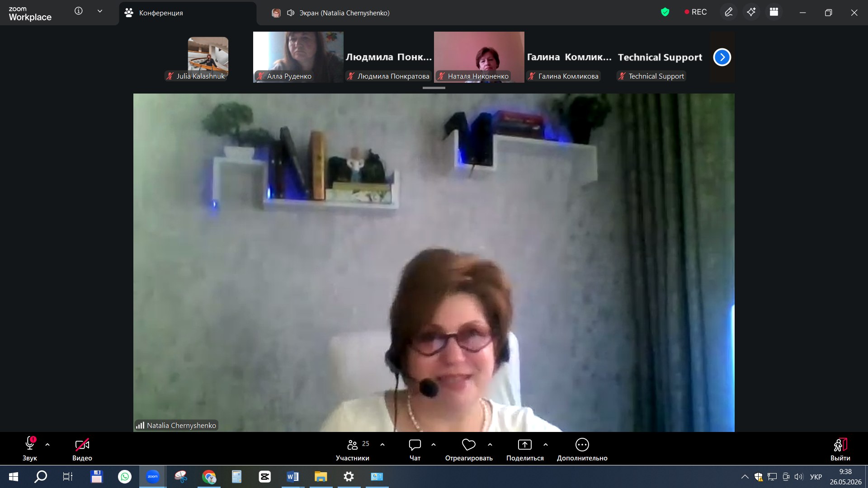868x488 pixels.
Task: Turn on camera with Видео button
Action: tap(82, 449)
